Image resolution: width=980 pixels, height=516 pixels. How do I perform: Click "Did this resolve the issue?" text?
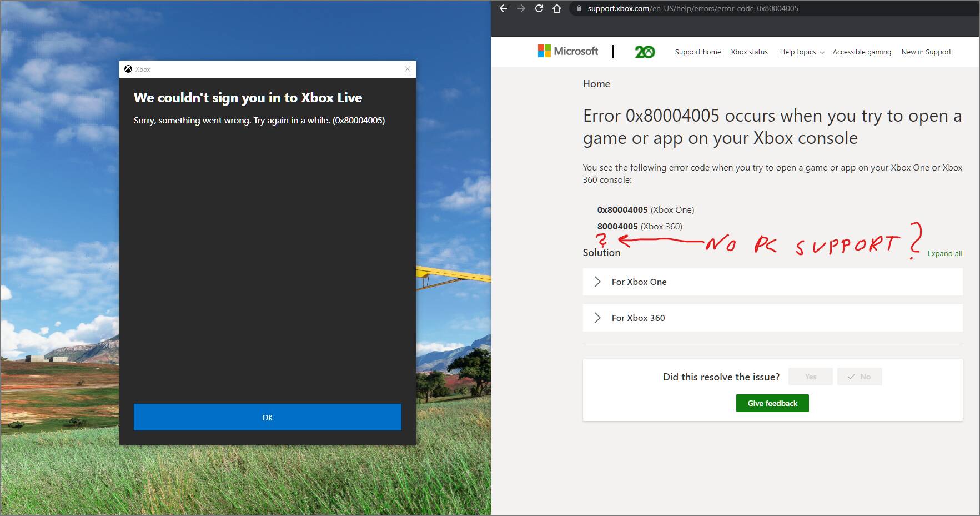[721, 377]
